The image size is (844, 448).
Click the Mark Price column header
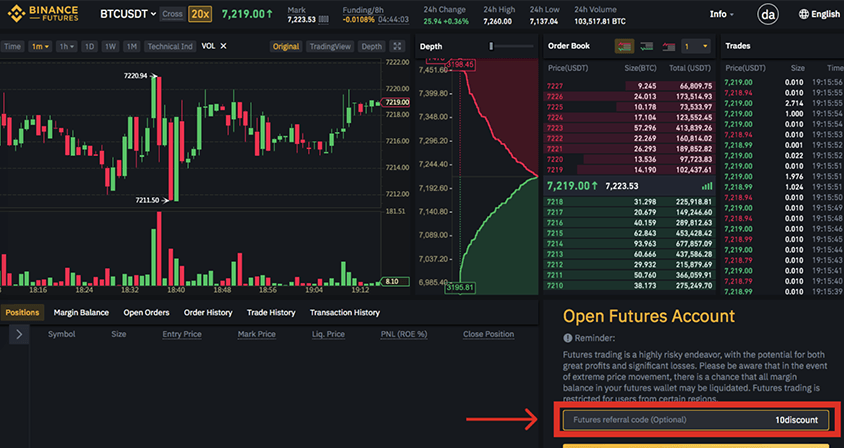[256, 334]
